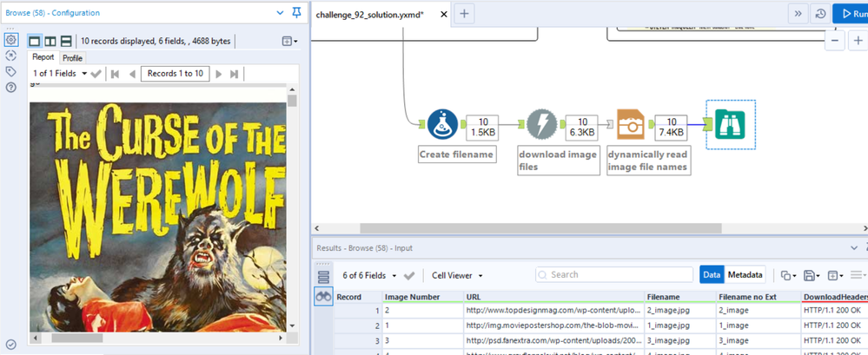Click topdesignmag URL cell
This screenshot has height=355, width=868.
click(554, 311)
